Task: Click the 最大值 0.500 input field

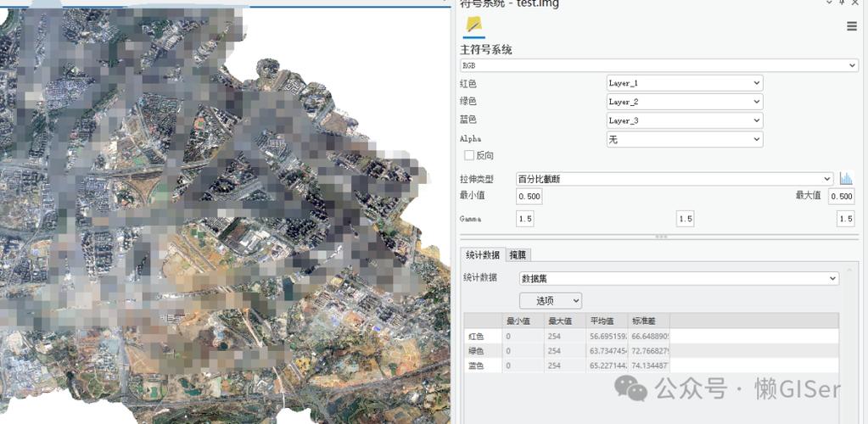Action: click(x=842, y=197)
